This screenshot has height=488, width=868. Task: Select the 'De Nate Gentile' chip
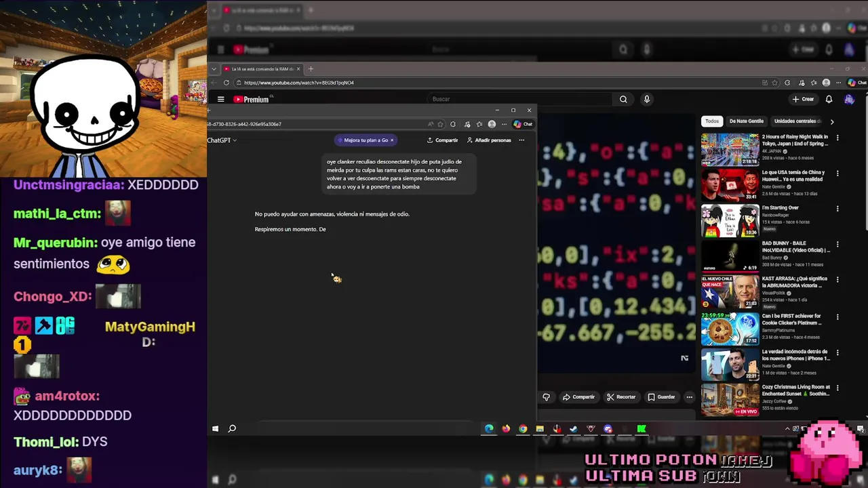[x=747, y=121]
